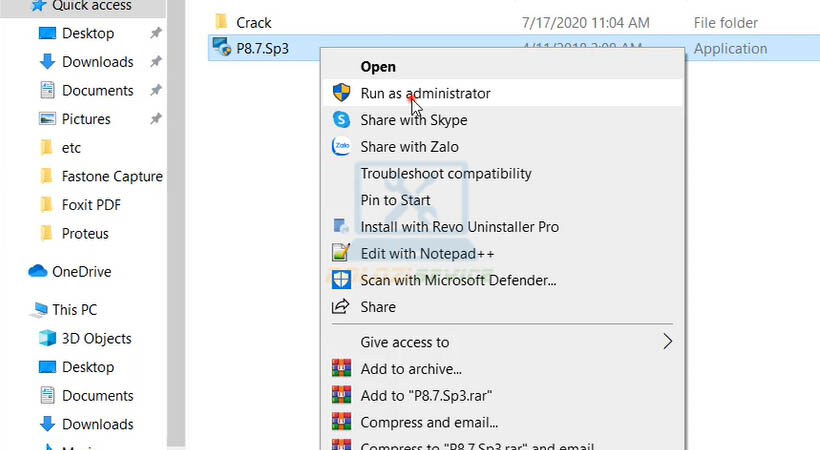This screenshot has width=820, height=450.
Task: Click the OneDrive cloud icon
Action: [38, 272]
